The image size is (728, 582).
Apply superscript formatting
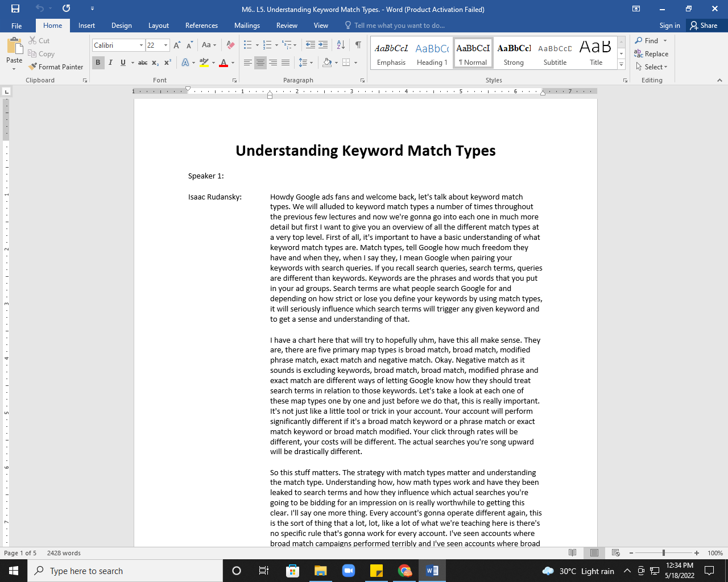click(x=168, y=63)
